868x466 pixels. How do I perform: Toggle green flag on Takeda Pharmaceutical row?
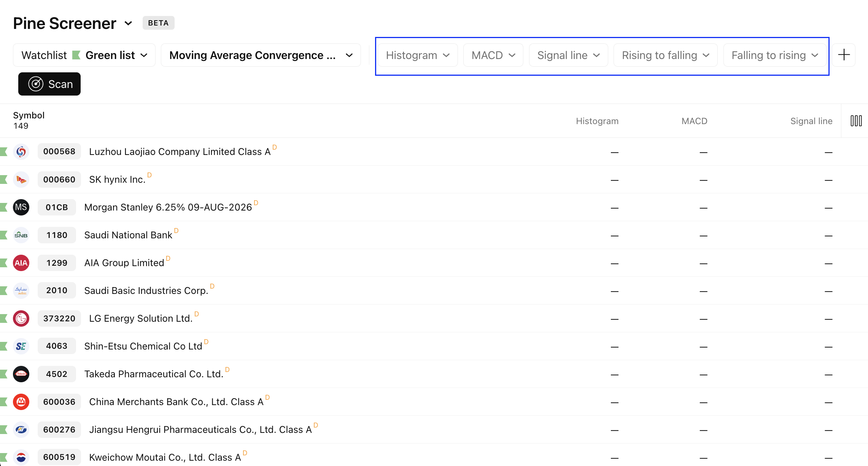4,374
